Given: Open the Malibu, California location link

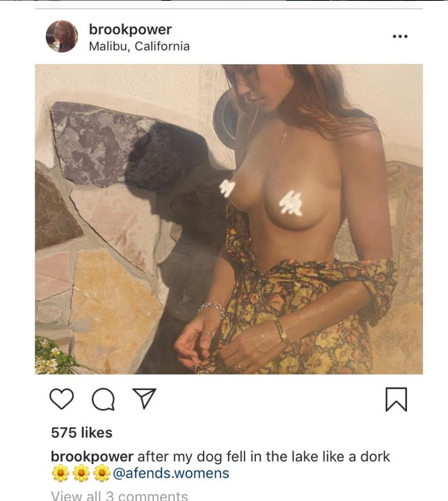Looking at the screenshot, I should (139, 46).
